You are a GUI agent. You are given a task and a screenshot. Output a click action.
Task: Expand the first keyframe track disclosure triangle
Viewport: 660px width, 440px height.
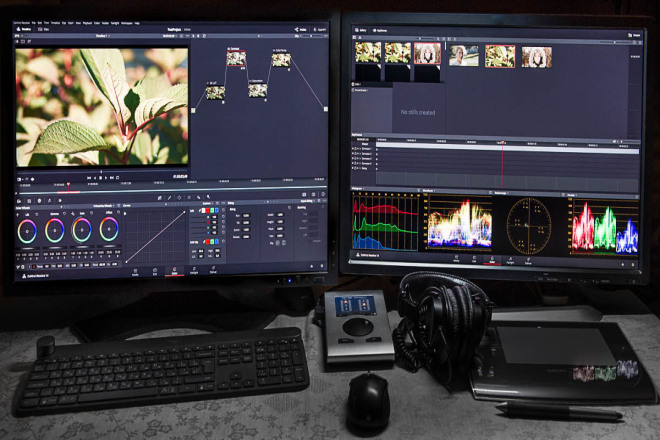[x=353, y=149]
